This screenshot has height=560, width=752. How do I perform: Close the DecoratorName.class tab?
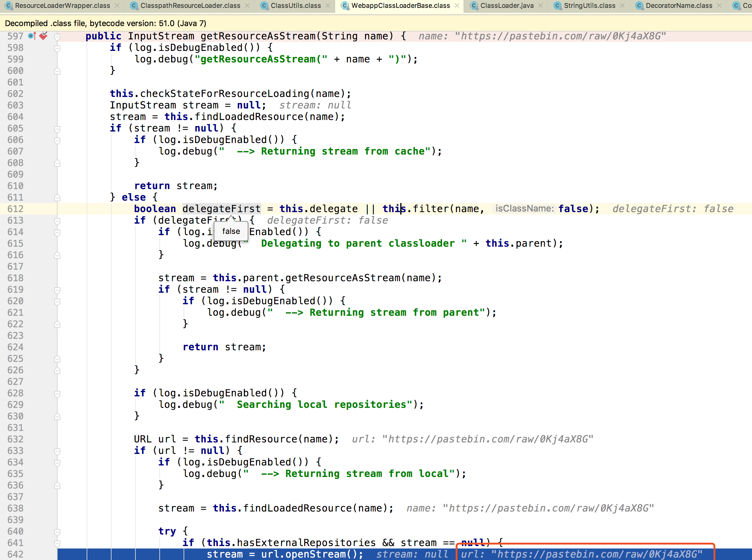point(719,6)
